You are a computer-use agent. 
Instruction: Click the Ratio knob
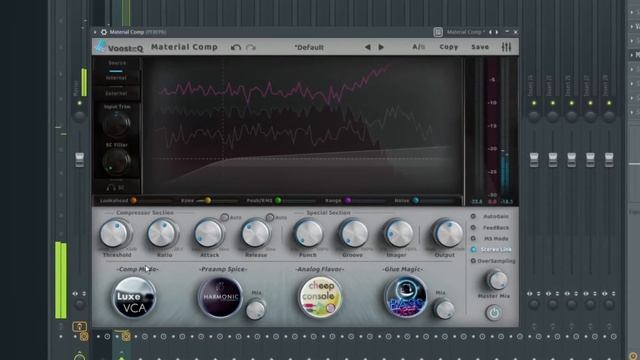162,234
